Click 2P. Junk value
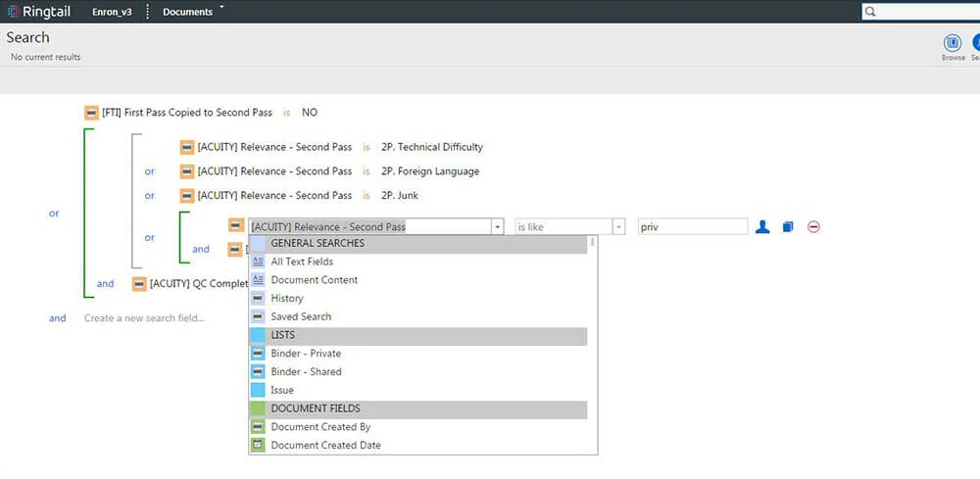980x479 pixels. click(400, 196)
